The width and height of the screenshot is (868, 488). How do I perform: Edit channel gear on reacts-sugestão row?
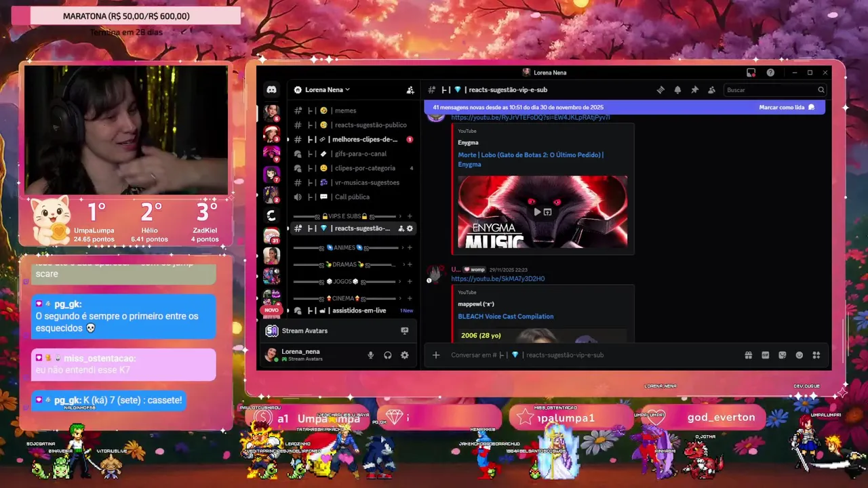(x=410, y=228)
